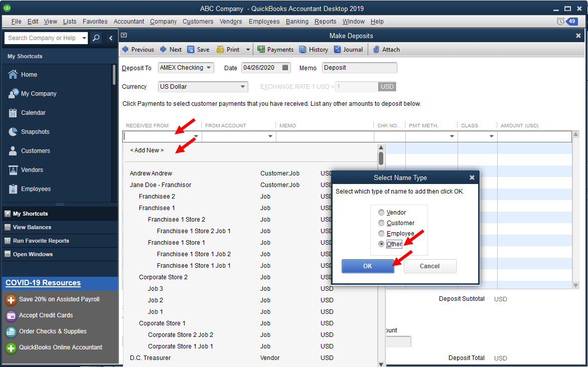Open Vendors shortcut in sidebar
The height and width of the screenshot is (367, 588).
point(26,170)
